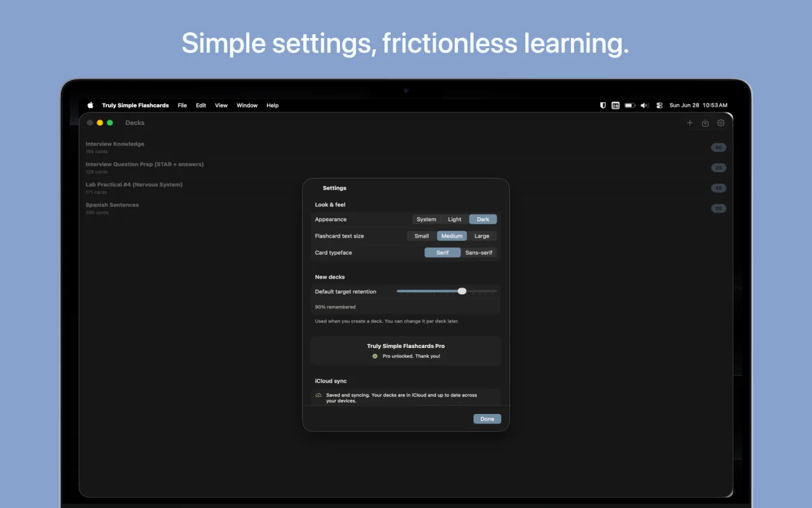
Task: Select the Sans-serif card typeface
Action: 479,253
